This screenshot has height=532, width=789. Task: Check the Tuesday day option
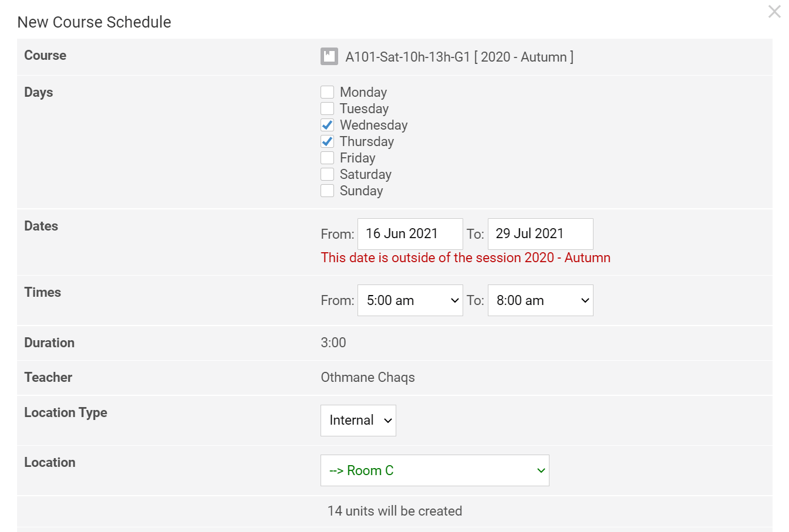(328, 109)
